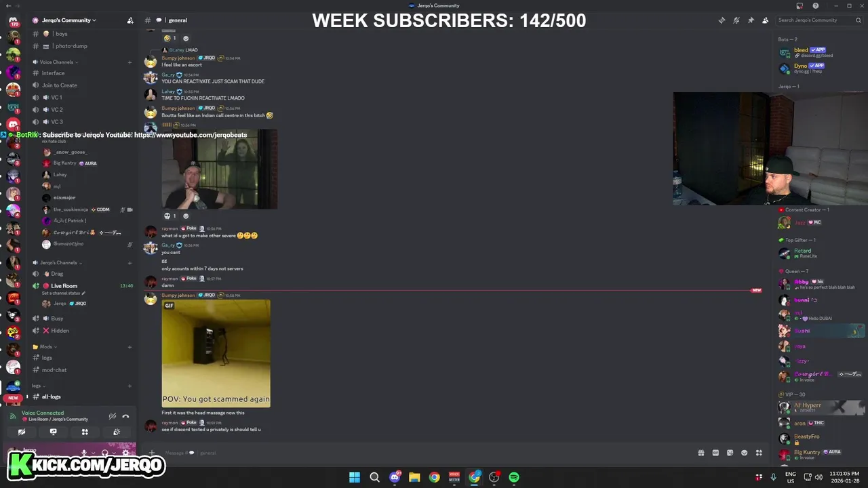Hide the Member List via people icon

click(766, 20)
